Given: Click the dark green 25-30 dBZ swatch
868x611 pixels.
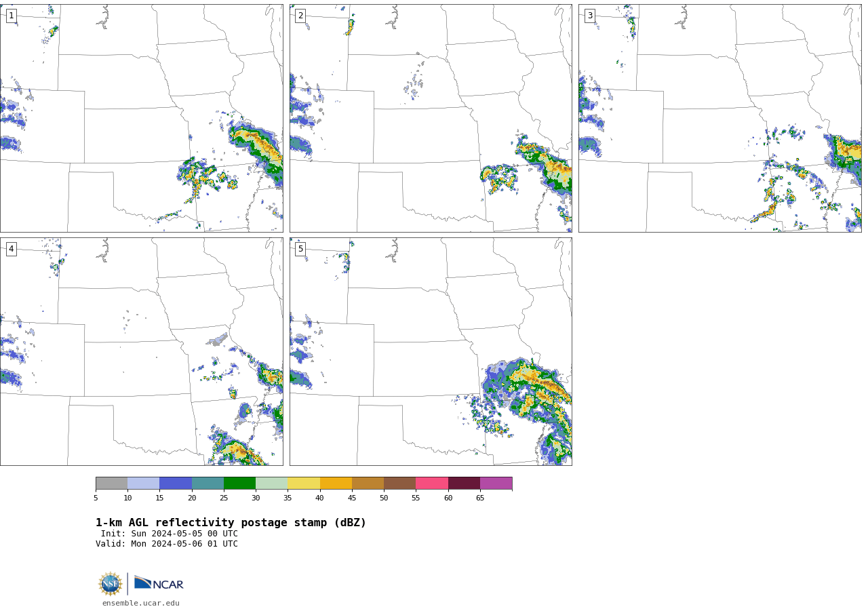Looking at the screenshot, I should 239,483.
